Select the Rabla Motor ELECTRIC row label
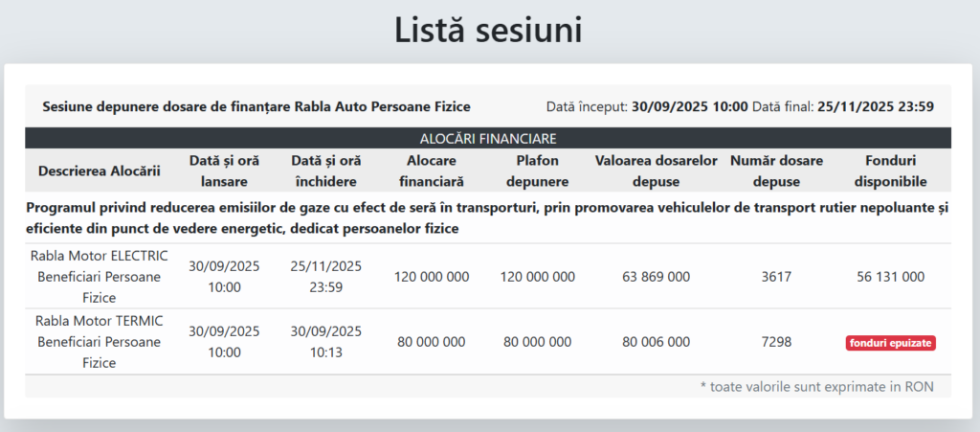980x432 pixels. (99, 277)
